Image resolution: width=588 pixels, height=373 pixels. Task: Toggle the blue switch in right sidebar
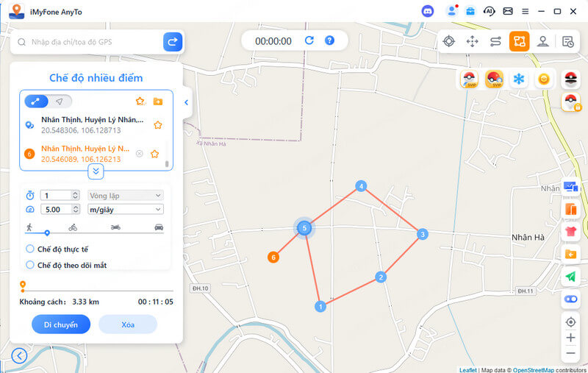(x=571, y=299)
